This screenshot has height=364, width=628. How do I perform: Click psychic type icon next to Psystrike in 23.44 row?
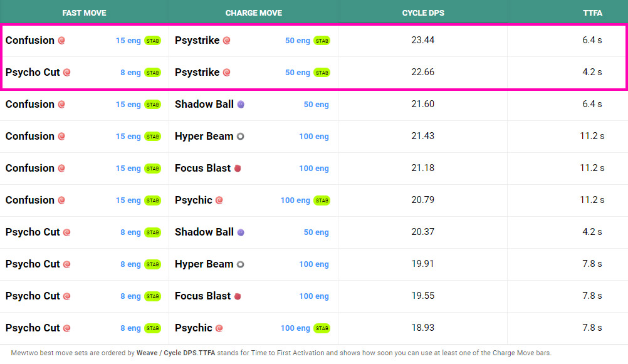point(227,41)
